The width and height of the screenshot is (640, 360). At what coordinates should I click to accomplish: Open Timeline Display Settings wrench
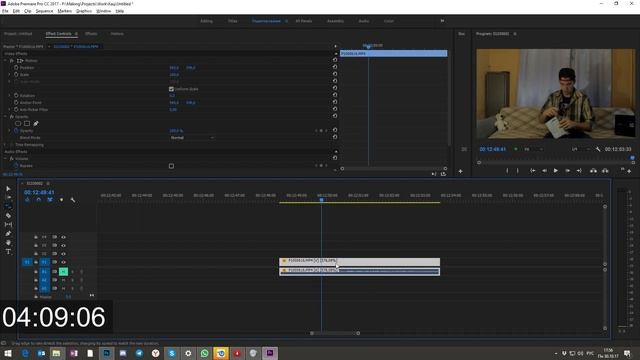tap(73, 200)
